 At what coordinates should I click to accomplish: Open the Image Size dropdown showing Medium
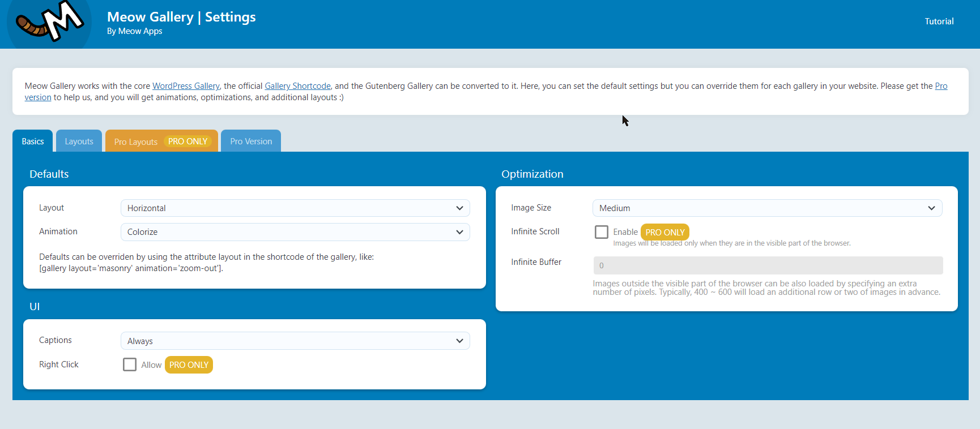(x=767, y=208)
